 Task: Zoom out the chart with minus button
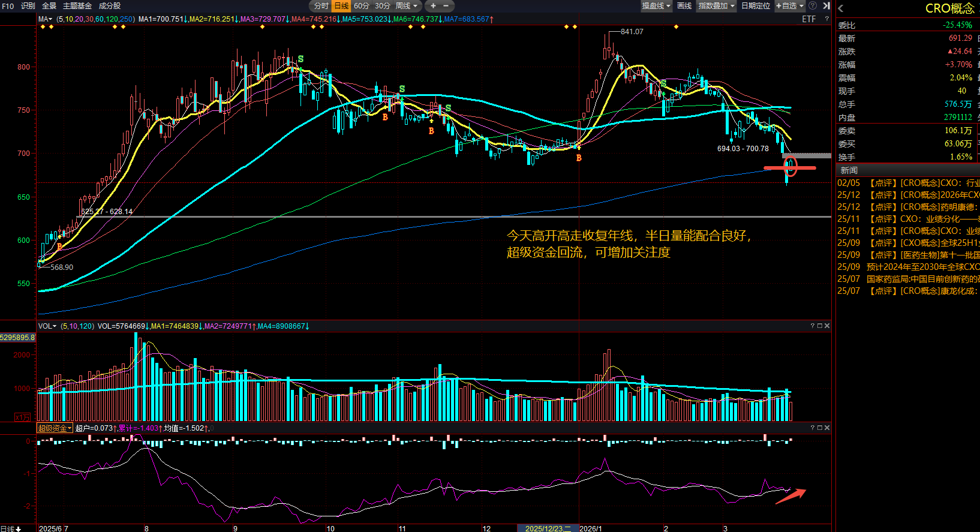(446, 6)
